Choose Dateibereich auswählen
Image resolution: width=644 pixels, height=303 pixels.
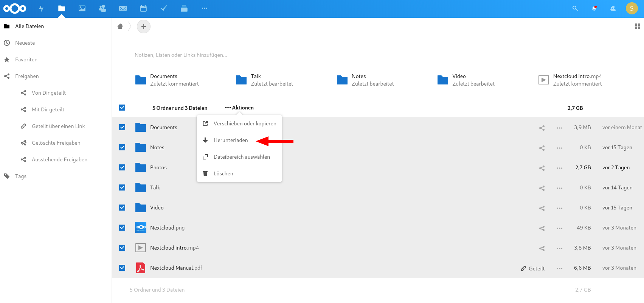tap(239, 157)
